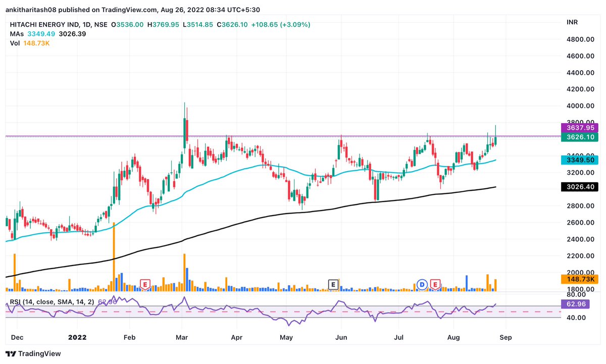Screen dimensions: 606x364
Task: Select the Vol 148.73K legend
Action: pos(29,43)
